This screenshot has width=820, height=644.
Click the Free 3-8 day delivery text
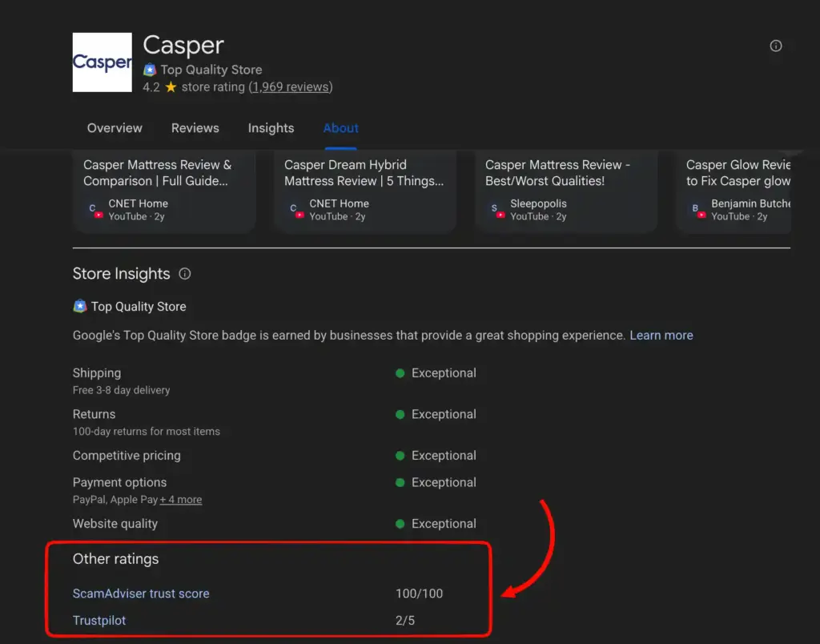(x=122, y=390)
